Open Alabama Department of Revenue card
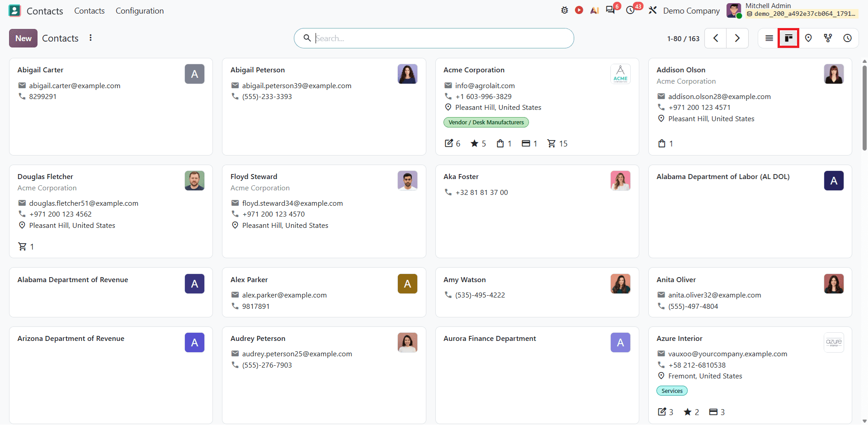 coord(111,292)
